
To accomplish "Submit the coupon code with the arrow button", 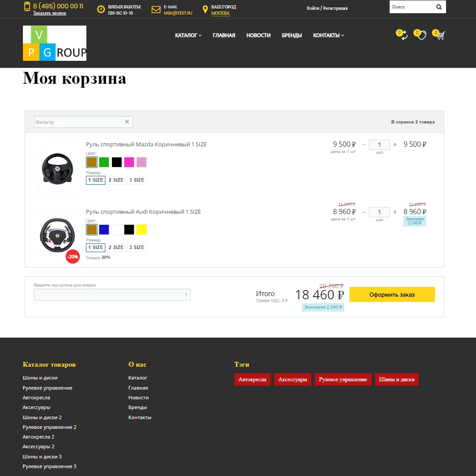I will click(186, 294).
